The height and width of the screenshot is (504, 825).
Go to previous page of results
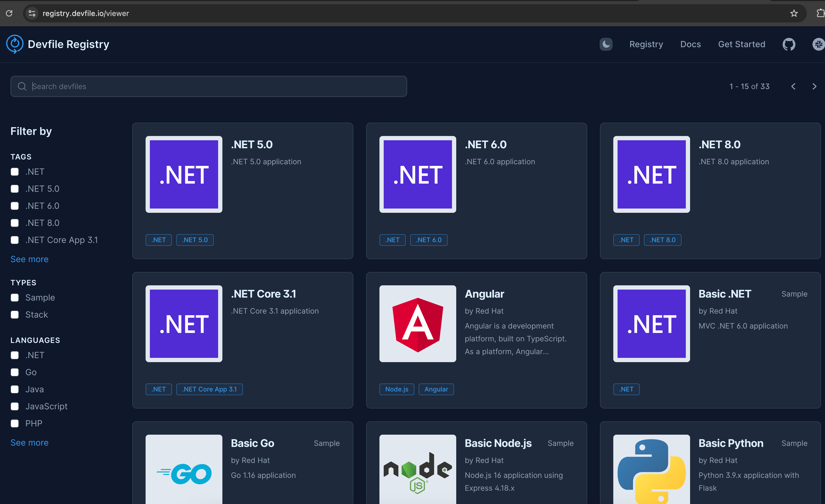(793, 86)
